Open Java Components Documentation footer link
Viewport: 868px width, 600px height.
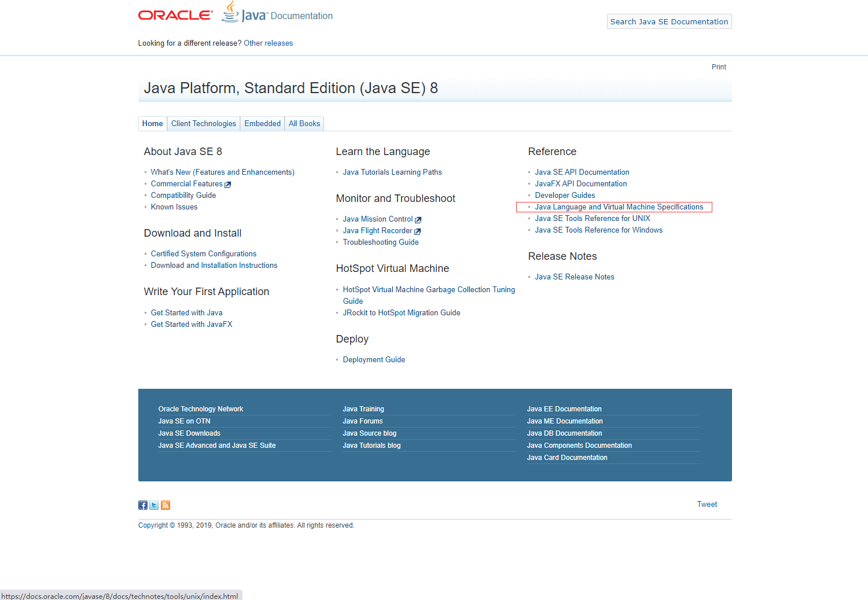(579, 446)
